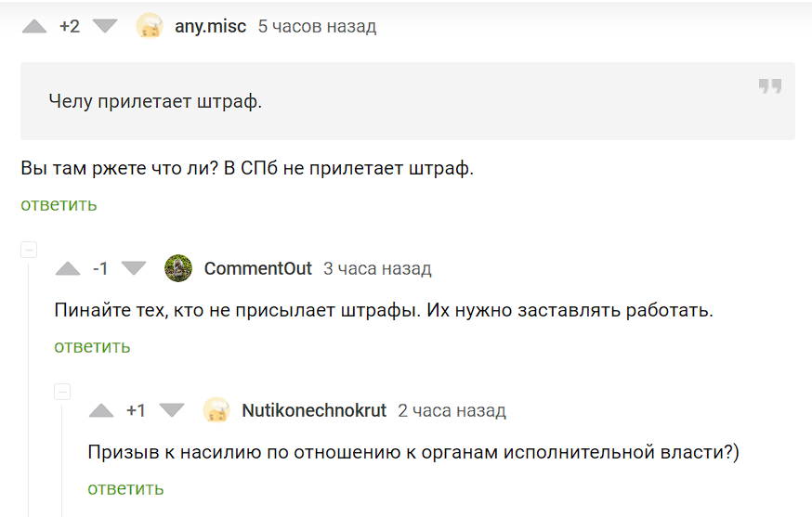This screenshot has height=517, width=812.
Task: Open CommentOut avatar profile picture
Action: 178,268
